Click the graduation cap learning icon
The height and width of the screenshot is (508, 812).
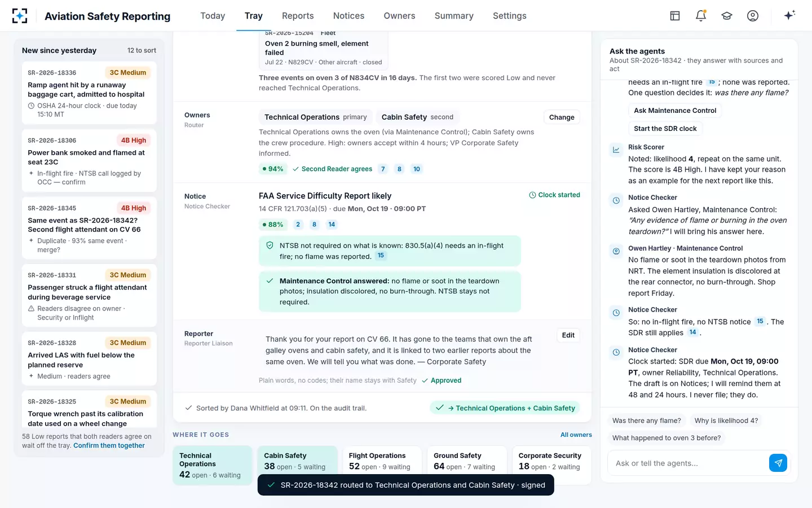click(727, 16)
